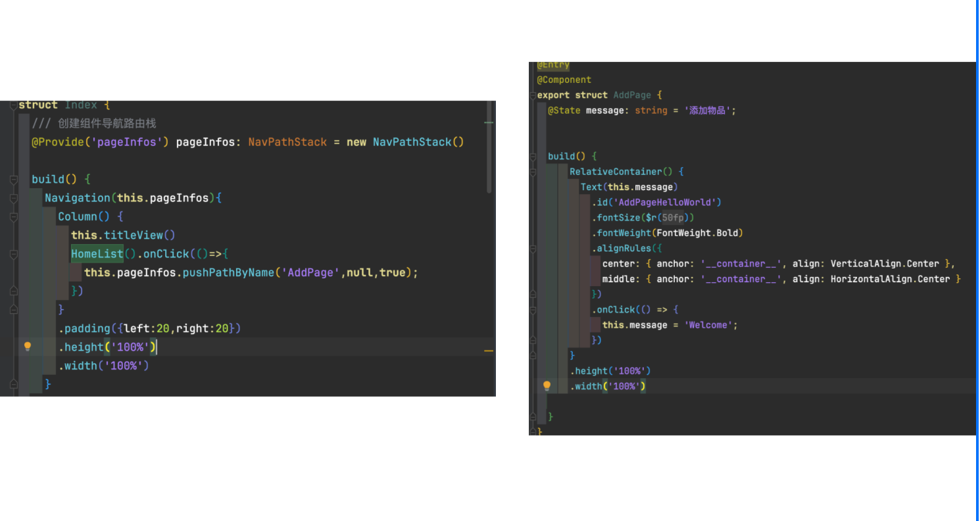Fold the build() block in the AddPage editor

[533, 156]
